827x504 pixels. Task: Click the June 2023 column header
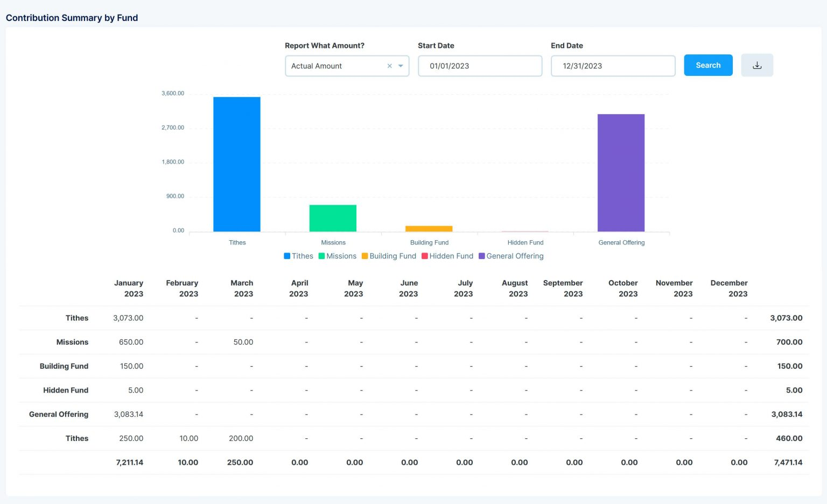(x=409, y=289)
